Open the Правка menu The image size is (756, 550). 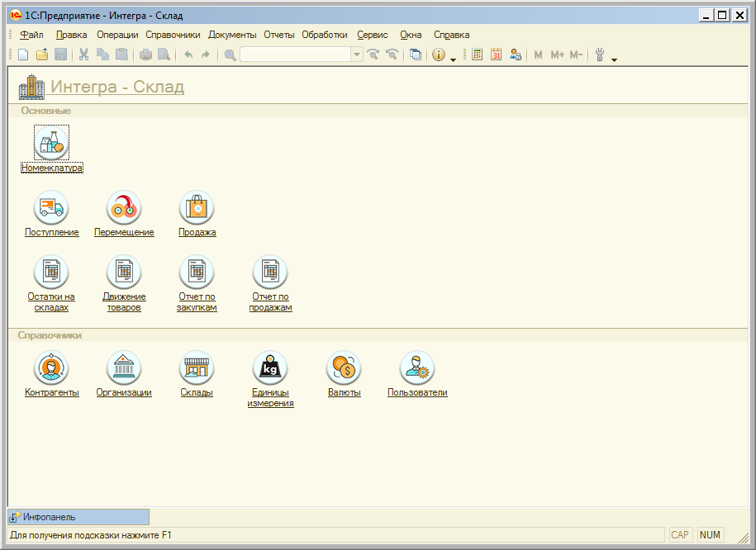[71, 35]
